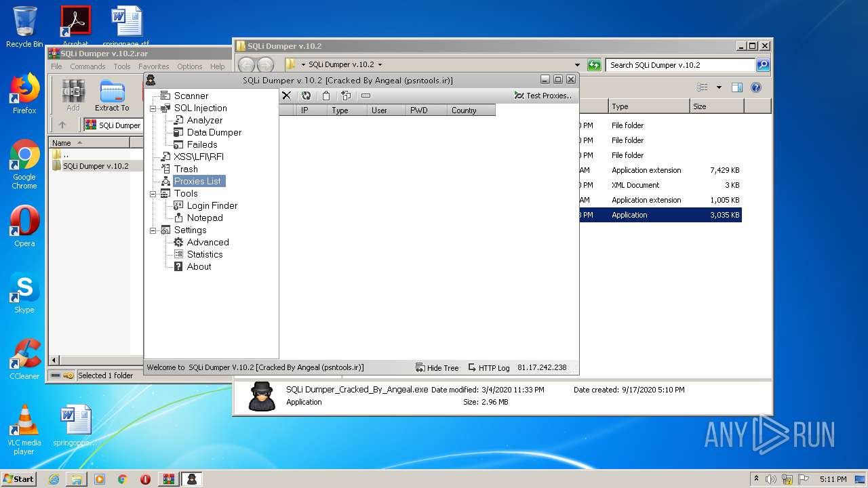Click the Country column header

[x=471, y=110]
